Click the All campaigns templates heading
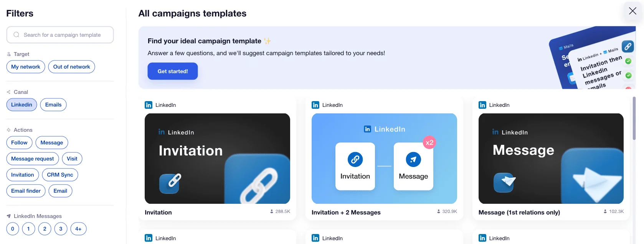Viewport: 644px width, 244px height. 192,13
